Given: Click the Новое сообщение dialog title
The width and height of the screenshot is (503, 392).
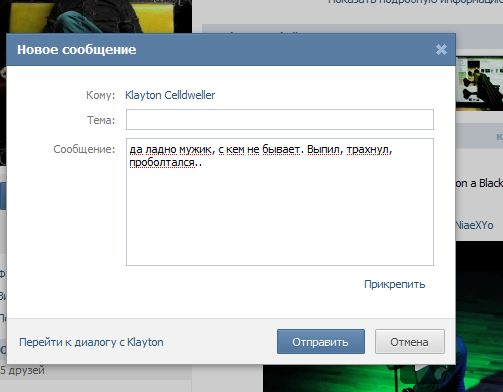Looking at the screenshot, I should tap(77, 50).
